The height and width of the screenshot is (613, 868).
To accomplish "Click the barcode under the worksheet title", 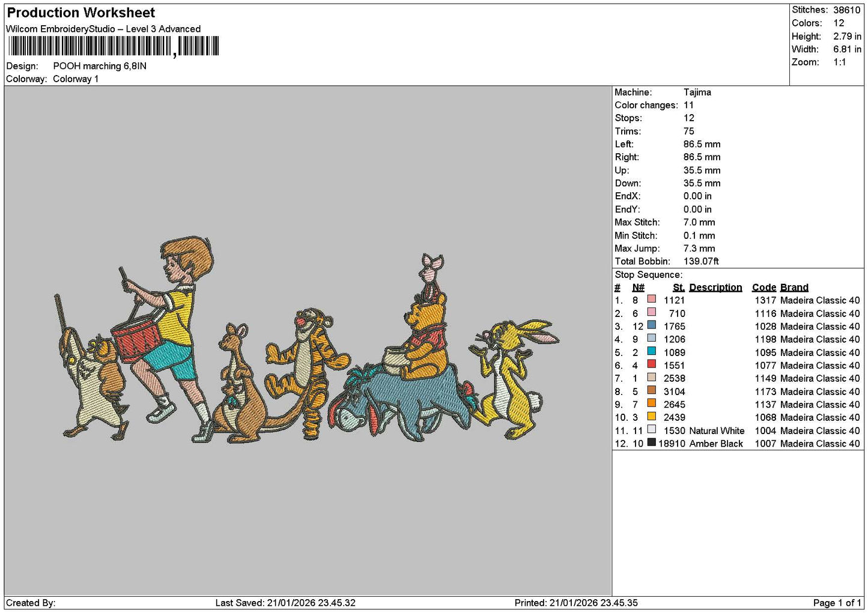I will 114,47.
